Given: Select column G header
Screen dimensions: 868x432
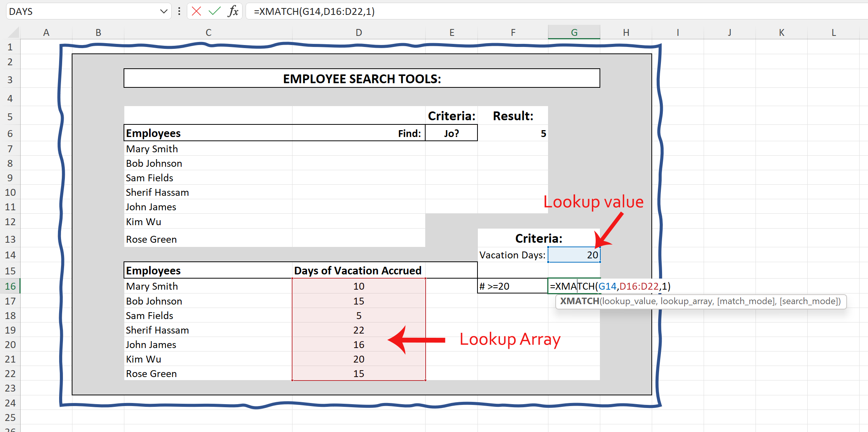Looking at the screenshot, I should coord(574,32).
